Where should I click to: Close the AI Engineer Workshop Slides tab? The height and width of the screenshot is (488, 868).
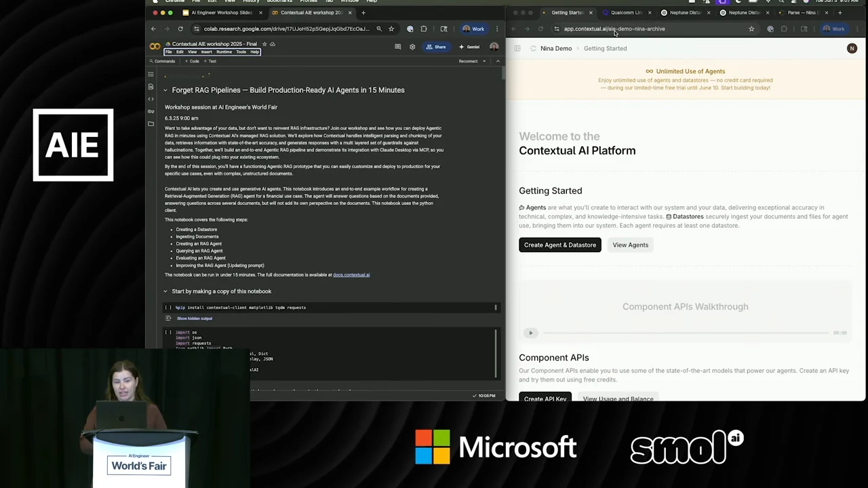pyautogui.click(x=260, y=12)
